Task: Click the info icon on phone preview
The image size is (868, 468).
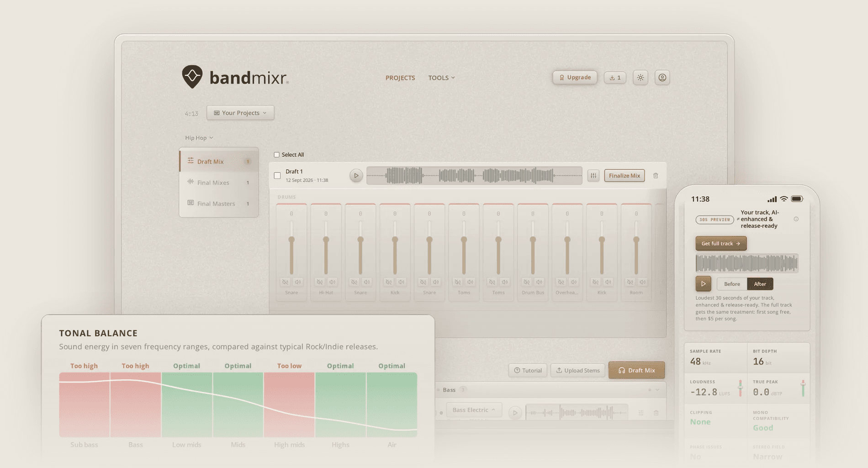Action: coord(796,219)
